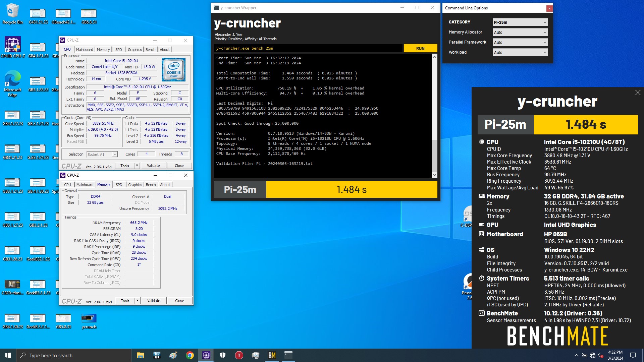Image resolution: width=644 pixels, height=362 pixels.
Task: Click the red T taskbar icon
Action: (239, 355)
